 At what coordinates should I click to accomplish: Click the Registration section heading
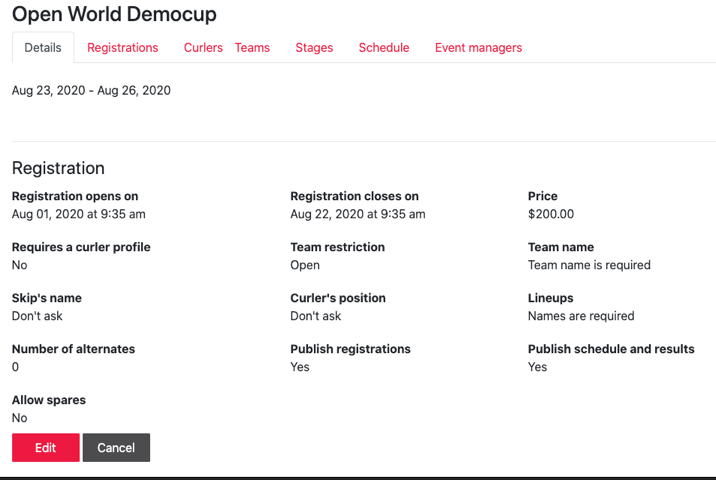point(58,168)
